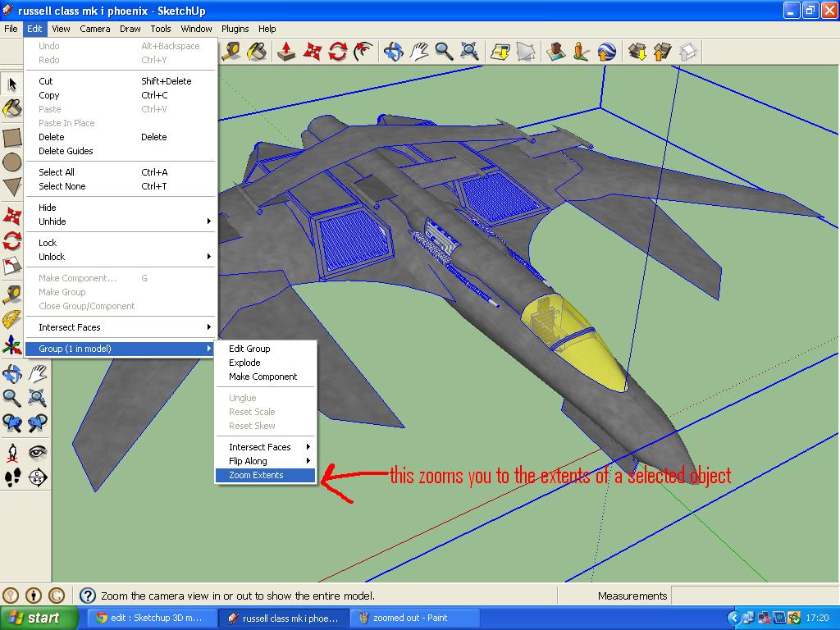Click the Share Component icon
Screen dimensions: 840x630
point(688,52)
